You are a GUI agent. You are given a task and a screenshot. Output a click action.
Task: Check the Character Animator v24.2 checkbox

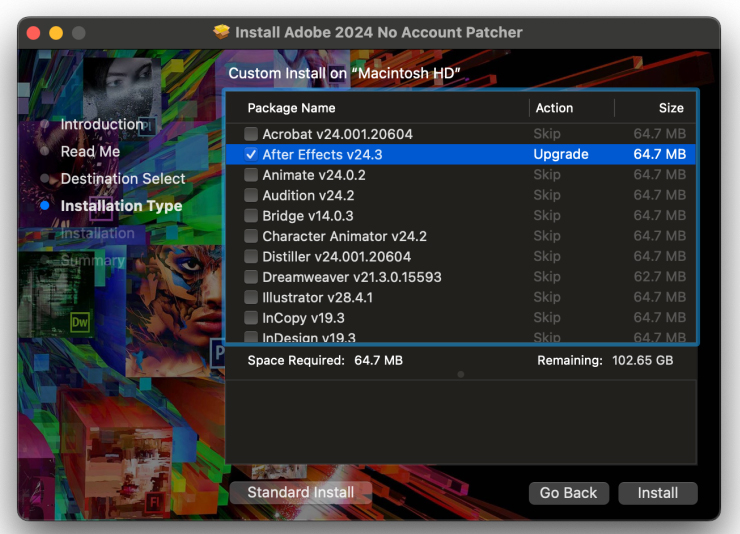click(x=251, y=236)
